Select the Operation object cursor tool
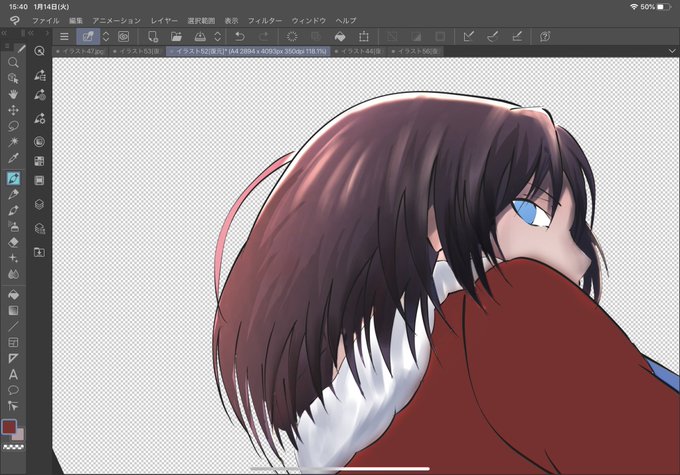The width and height of the screenshot is (680, 475). 13,79
